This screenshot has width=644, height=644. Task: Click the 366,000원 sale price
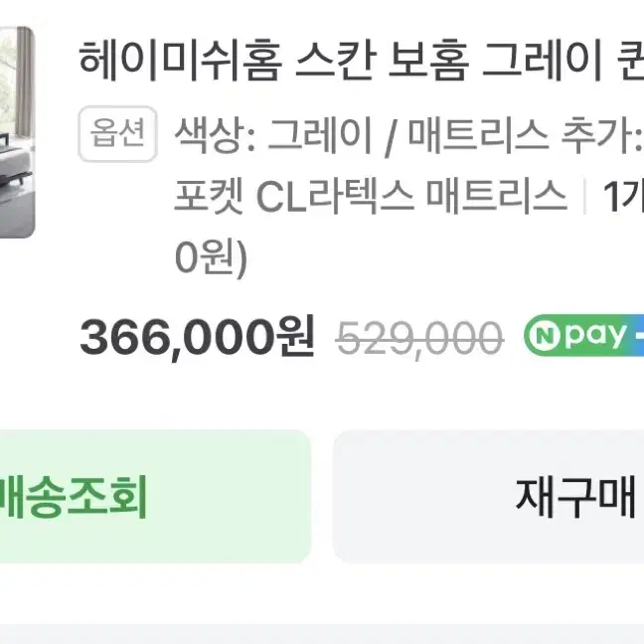point(197,337)
